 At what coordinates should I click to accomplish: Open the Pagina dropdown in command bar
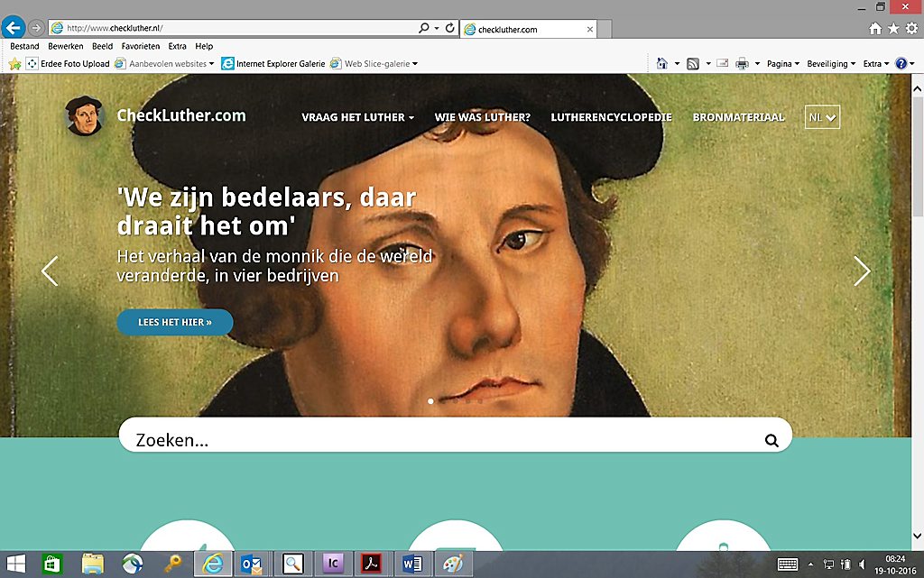[782, 64]
